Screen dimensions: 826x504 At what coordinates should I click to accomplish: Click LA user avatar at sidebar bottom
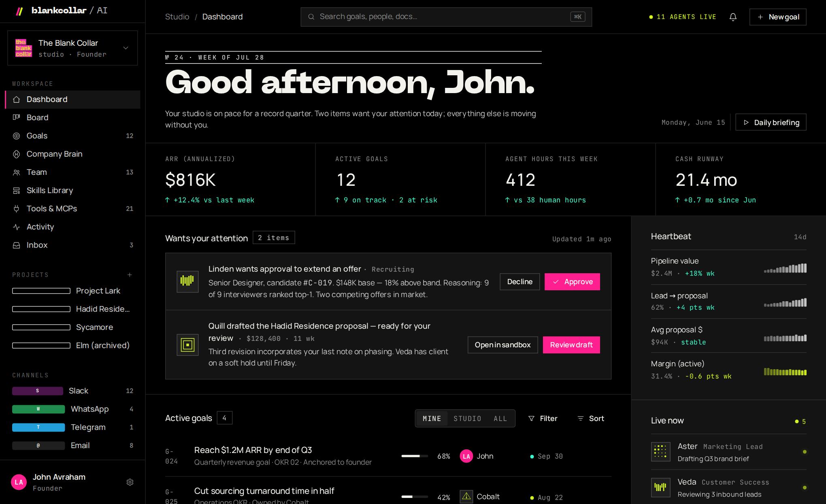point(19,482)
